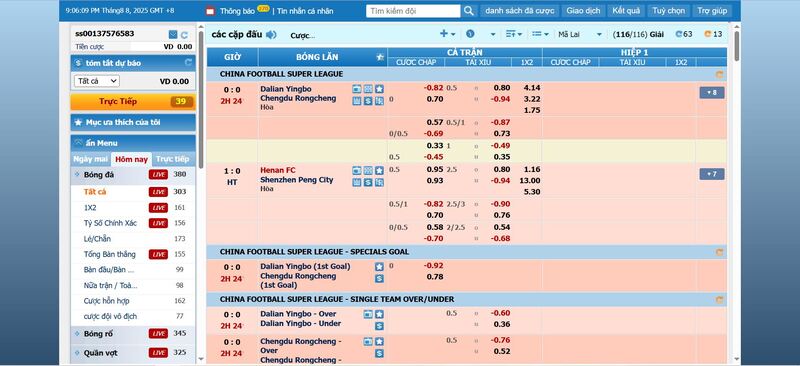This screenshot has width=800, height=366.
Task: Click the main page vertical scrollbar
Action: coord(736,46)
